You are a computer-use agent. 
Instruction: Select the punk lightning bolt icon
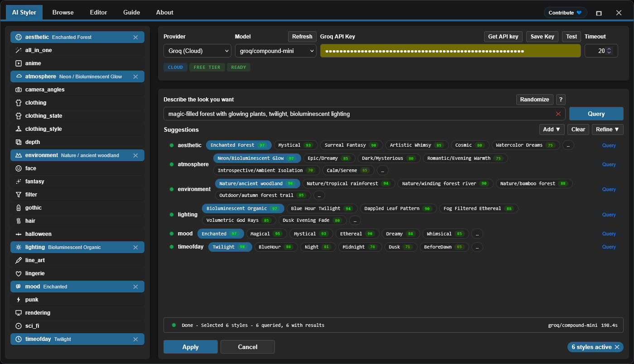19,300
